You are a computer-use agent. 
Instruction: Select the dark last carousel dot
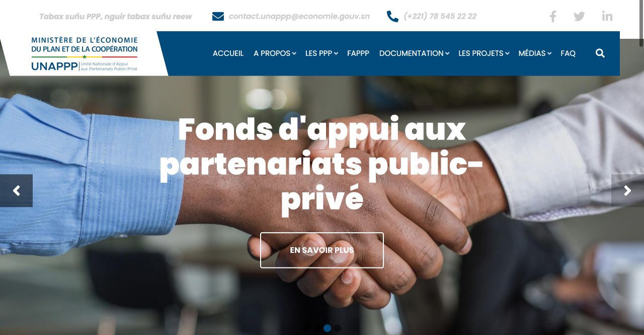[x=337, y=328]
